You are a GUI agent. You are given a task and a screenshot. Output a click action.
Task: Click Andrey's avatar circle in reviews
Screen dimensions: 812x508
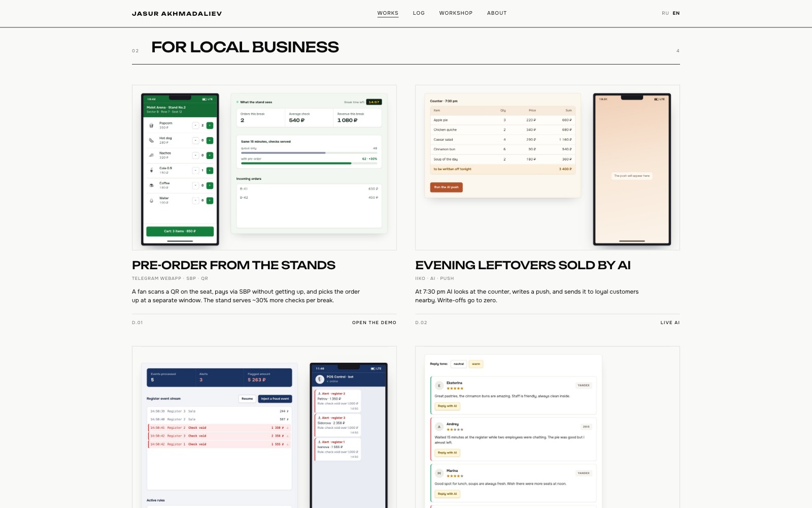[x=439, y=427]
